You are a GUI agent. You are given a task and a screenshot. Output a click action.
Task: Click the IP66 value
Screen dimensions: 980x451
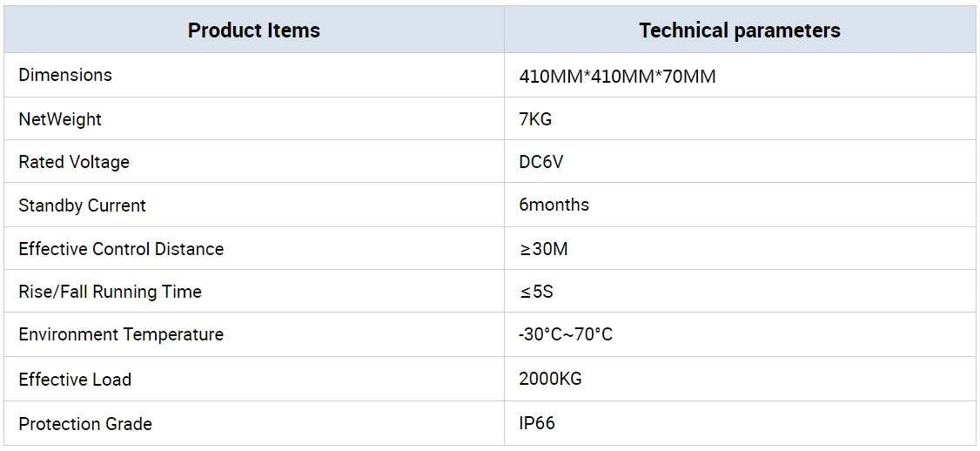537,423
